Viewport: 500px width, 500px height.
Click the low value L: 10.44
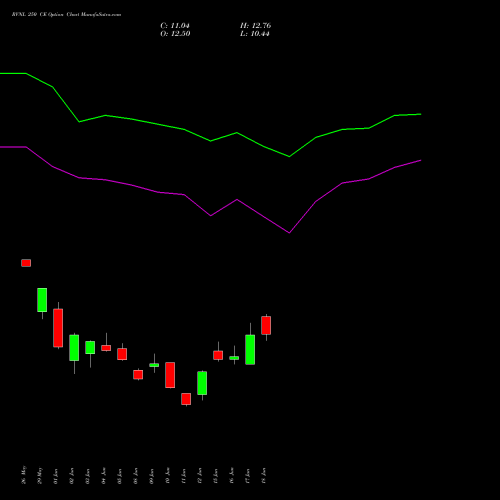tap(255, 34)
